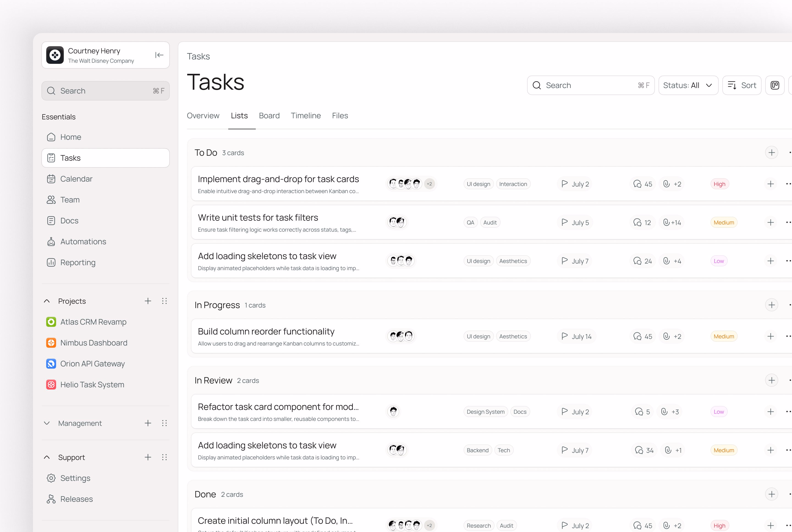Click the High priority badge on Implement drag-and-drop
The width and height of the screenshot is (792, 532).
coord(719,184)
